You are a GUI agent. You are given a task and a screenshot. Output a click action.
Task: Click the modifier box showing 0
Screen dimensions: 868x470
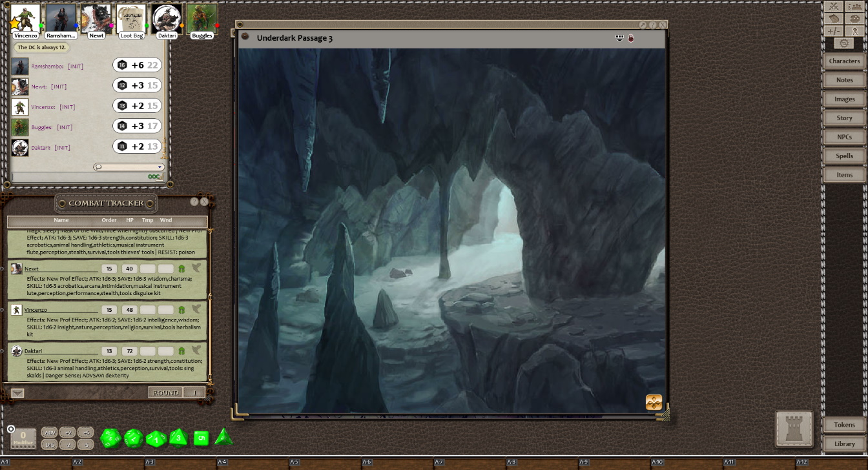tap(23, 439)
